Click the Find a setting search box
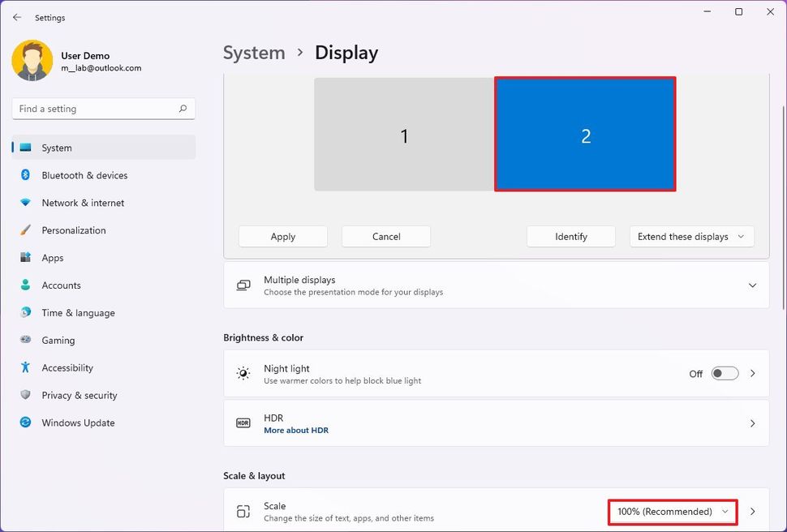 (x=103, y=108)
